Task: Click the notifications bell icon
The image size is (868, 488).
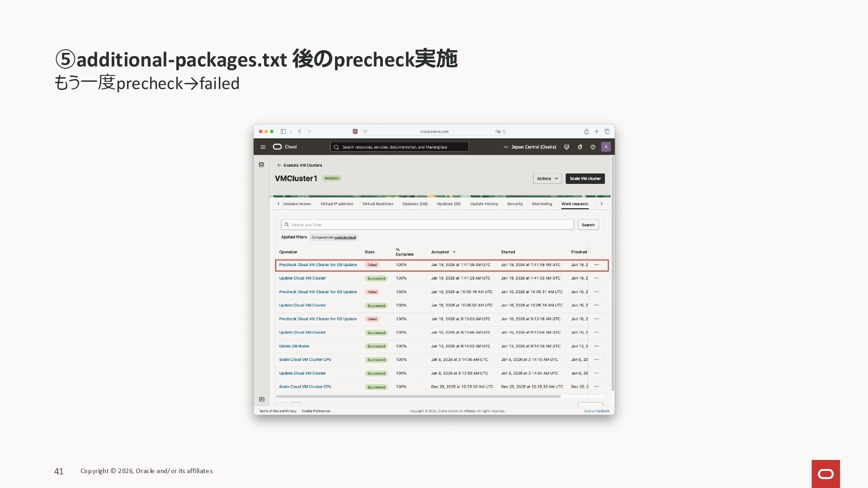Action: 580,147
